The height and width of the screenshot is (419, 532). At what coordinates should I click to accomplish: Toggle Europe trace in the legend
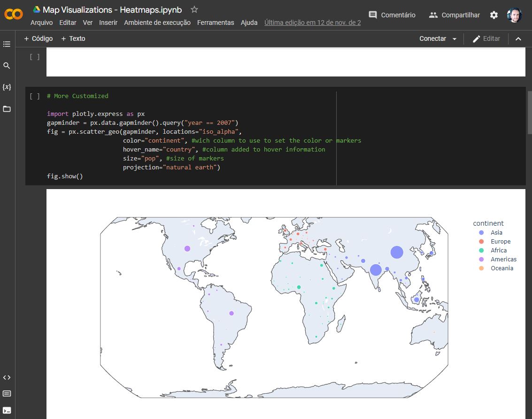click(500, 241)
